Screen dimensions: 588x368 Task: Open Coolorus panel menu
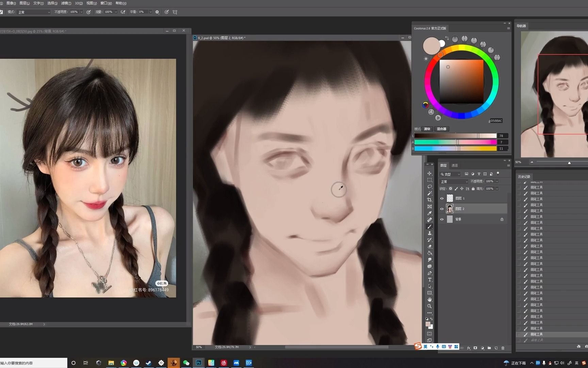click(508, 28)
